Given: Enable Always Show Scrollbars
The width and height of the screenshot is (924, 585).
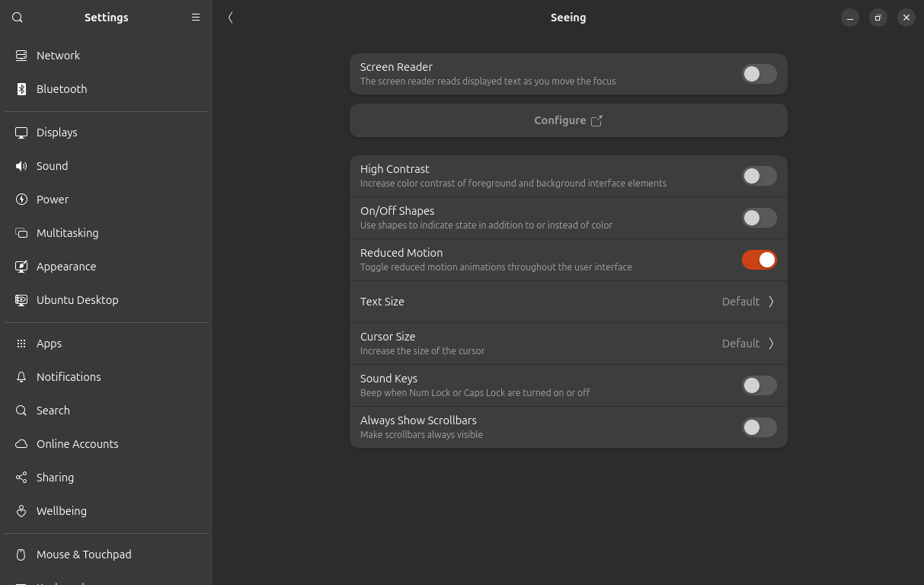Looking at the screenshot, I should pos(759,427).
